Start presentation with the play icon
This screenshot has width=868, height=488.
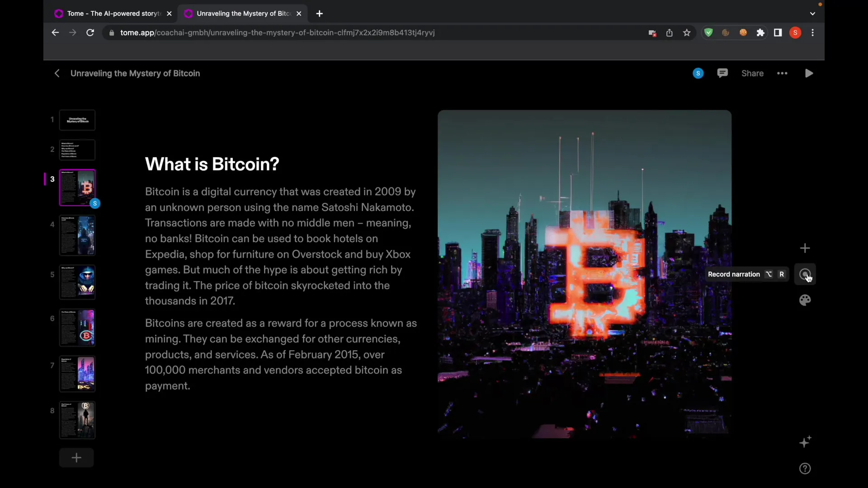tap(809, 73)
